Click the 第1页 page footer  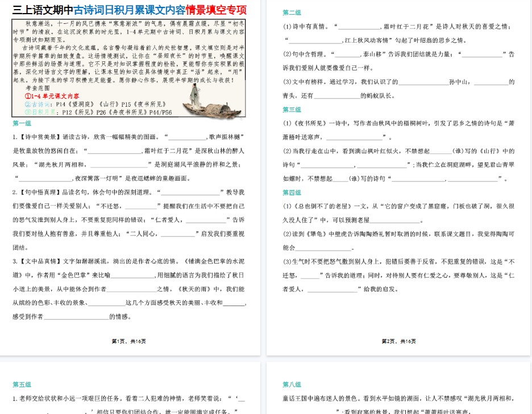[129, 341]
